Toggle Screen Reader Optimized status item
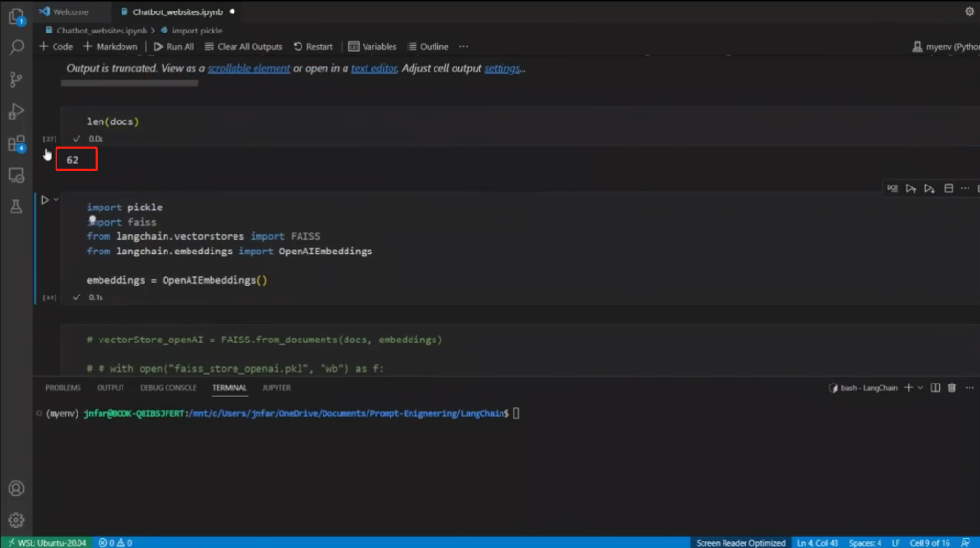 (x=740, y=542)
